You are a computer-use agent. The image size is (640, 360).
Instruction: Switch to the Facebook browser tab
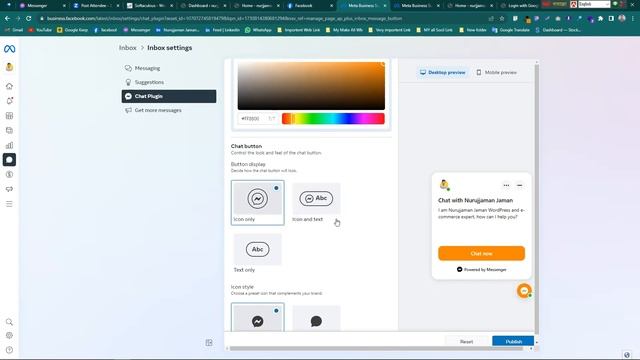[309, 6]
